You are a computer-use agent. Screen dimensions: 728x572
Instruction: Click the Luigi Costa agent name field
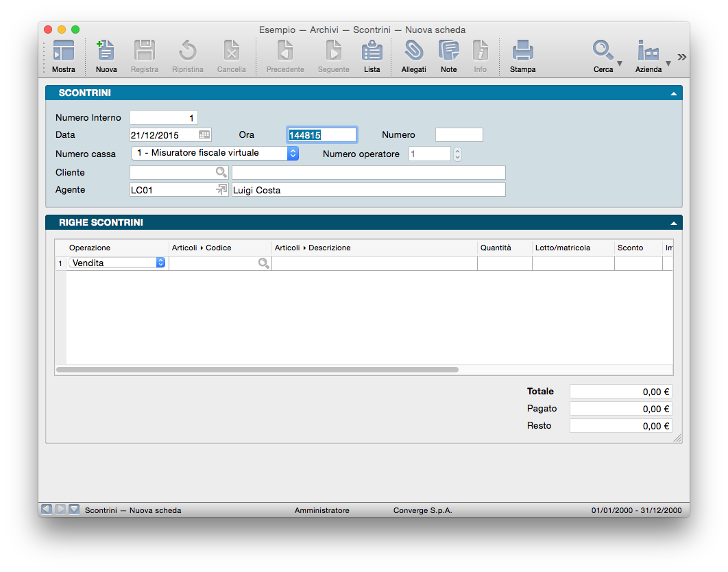pyautogui.click(x=369, y=189)
